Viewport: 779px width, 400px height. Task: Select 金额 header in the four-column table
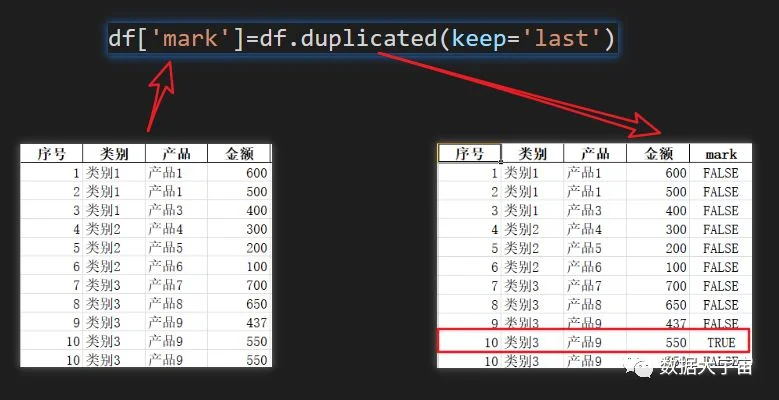(x=239, y=154)
